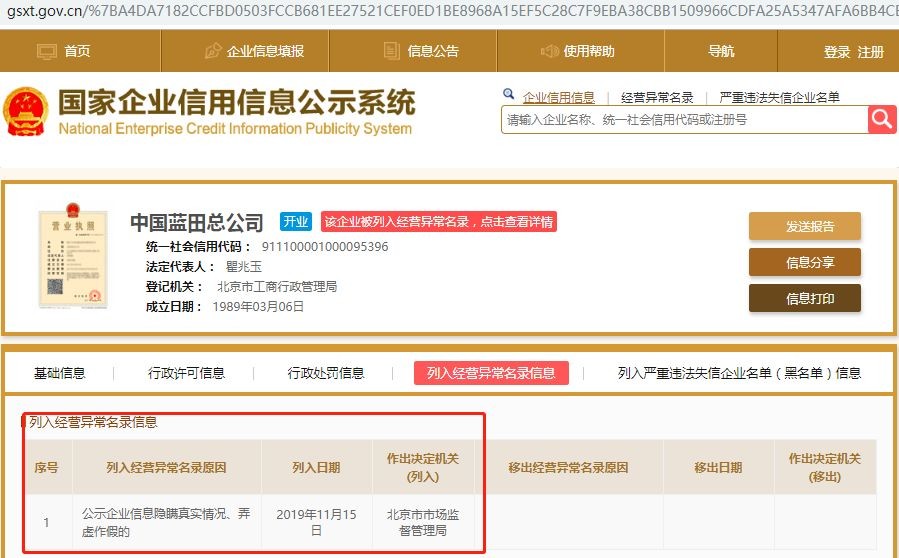Viewport: 899px width, 558px height.
Task: Click the document icon beside 信息公告
Action: (x=393, y=51)
